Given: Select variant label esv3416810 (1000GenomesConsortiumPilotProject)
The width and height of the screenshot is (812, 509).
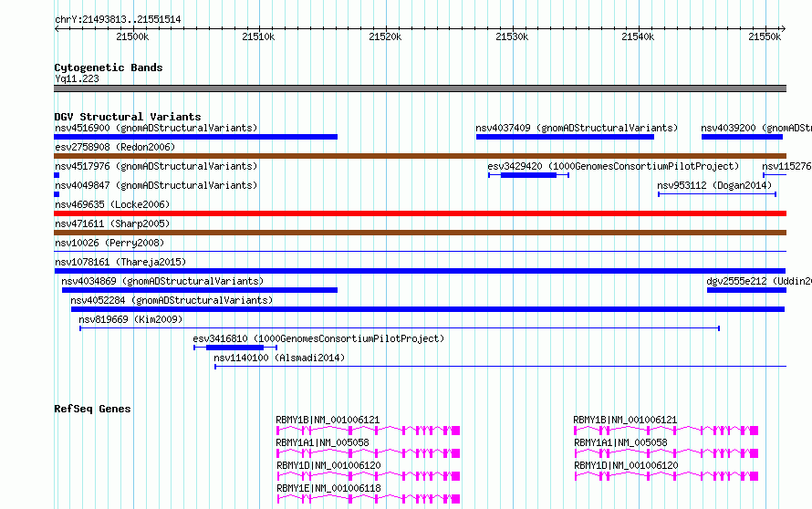Looking at the screenshot, I should tap(318, 338).
